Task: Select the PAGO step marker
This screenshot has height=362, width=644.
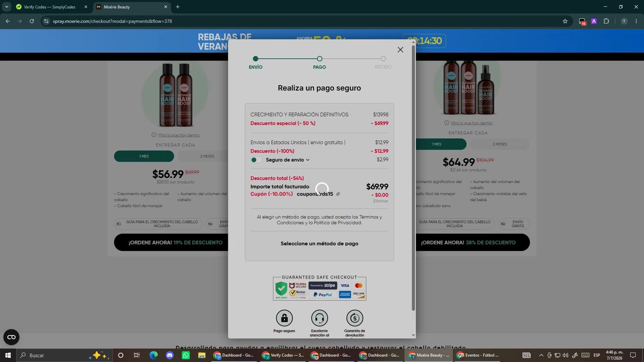Action: click(x=319, y=59)
